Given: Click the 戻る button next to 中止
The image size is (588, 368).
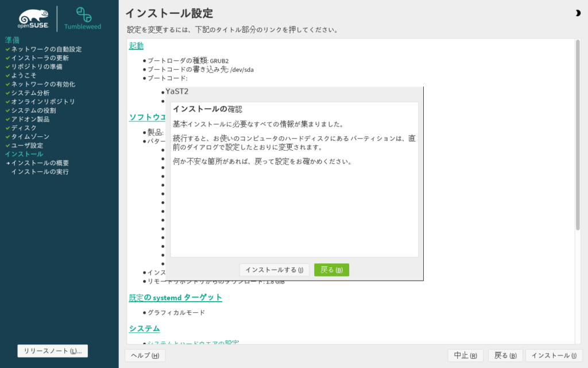Looking at the screenshot, I should tap(505, 355).
